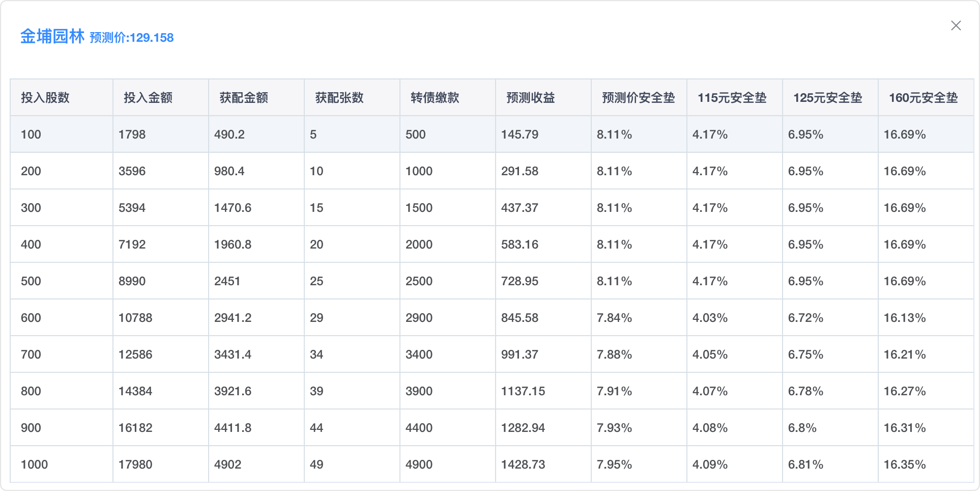This screenshot has width=980, height=491.
Task: Click the 160元安全垫 column header
Action: tap(923, 98)
